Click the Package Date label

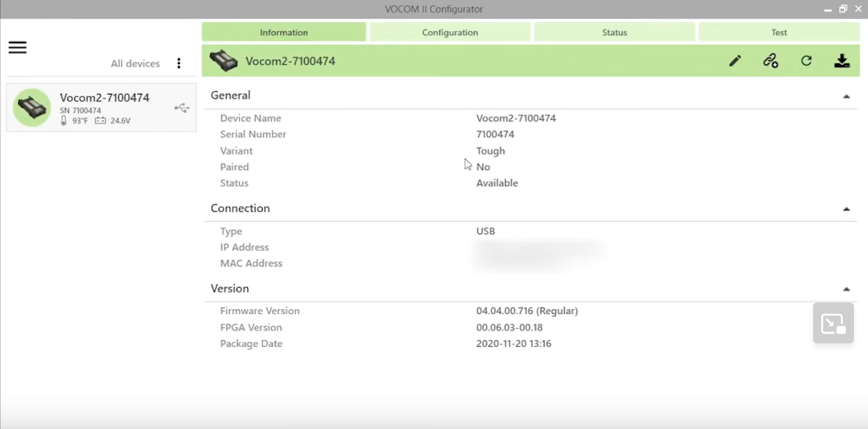coord(251,344)
